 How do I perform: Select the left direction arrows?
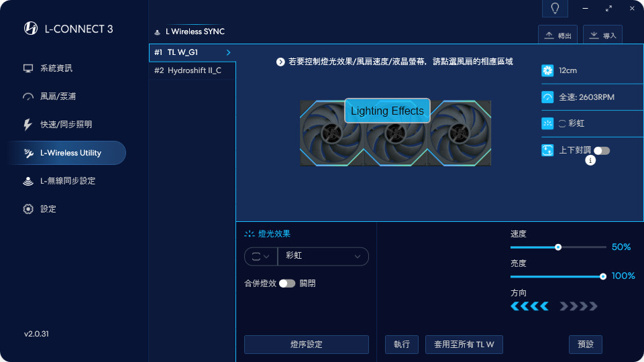point(529,306)
